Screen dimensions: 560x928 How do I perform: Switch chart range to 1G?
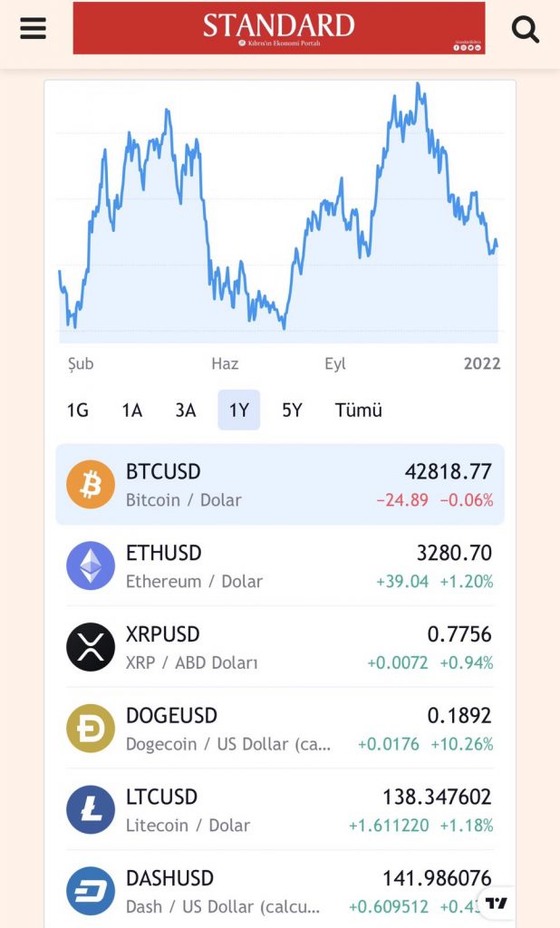click(x=78, y=411)
